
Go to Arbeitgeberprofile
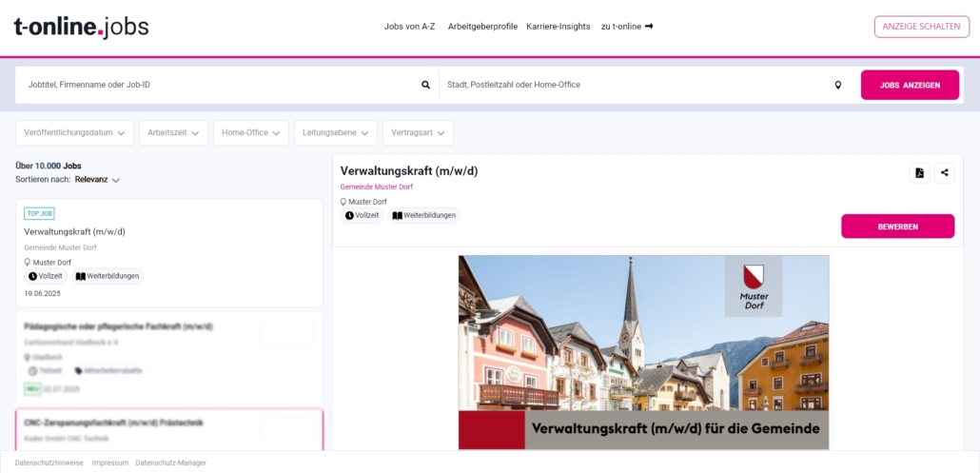coord(482,27)
